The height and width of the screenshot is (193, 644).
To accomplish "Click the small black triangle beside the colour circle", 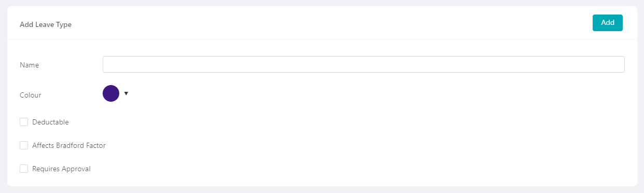I will (x=126, y=93).
